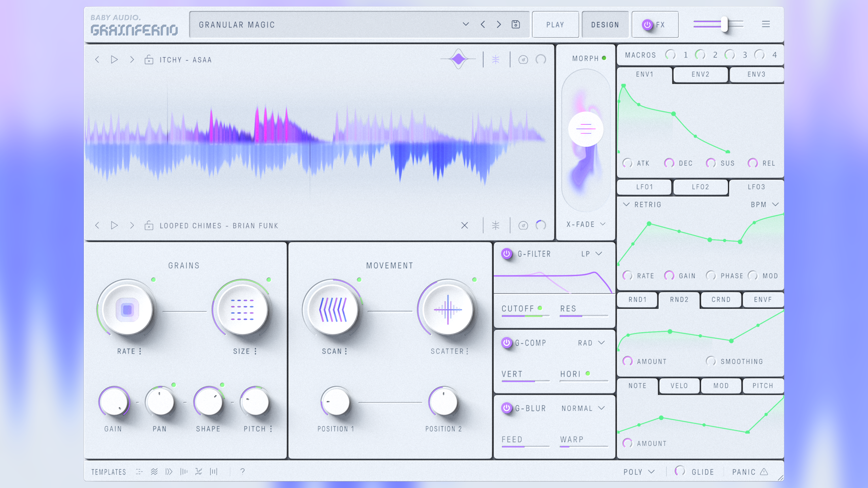This screenshot has height=488, width=868.
Task: Select the LFO1 tab
Action: click(644, 187)
